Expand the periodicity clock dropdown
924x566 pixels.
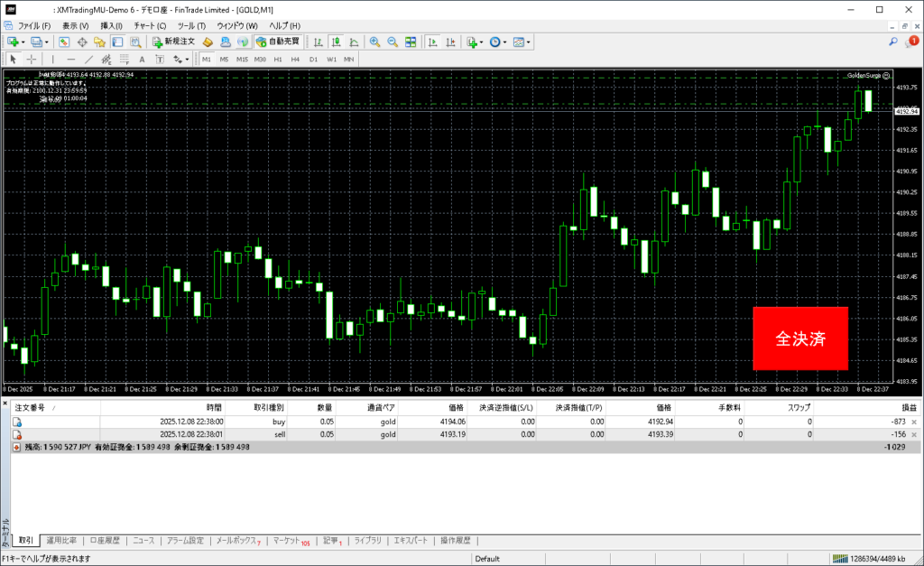tap(506, 42)
